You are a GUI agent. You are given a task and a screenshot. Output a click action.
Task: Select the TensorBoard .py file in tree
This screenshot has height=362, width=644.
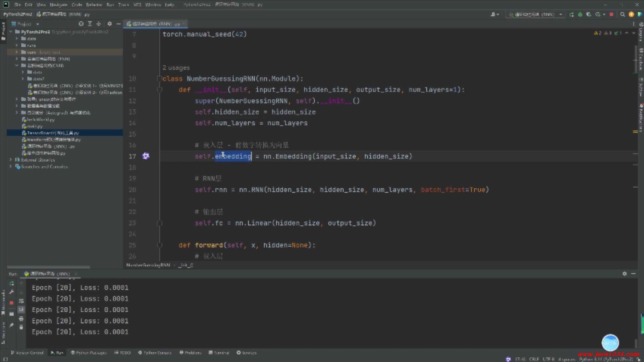click(53, 133)
